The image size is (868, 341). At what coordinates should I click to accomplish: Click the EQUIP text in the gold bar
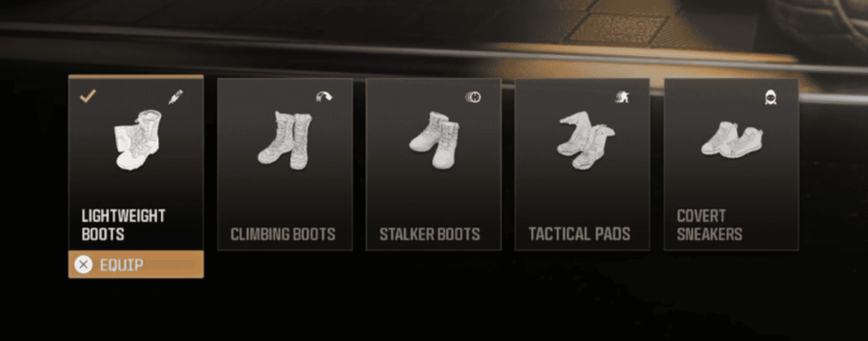pyautogui.click(x=121, y=266)
